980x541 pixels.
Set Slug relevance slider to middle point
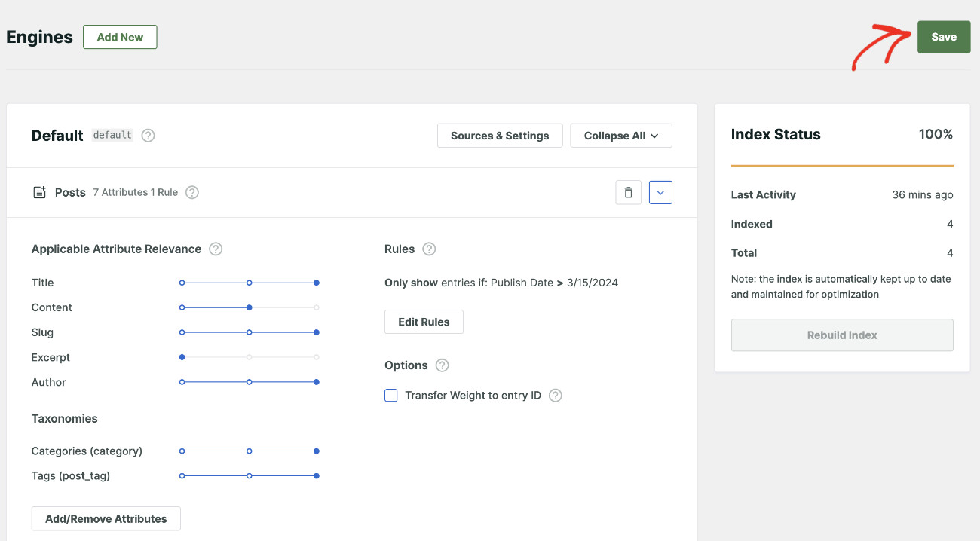(x=250, y=332)
